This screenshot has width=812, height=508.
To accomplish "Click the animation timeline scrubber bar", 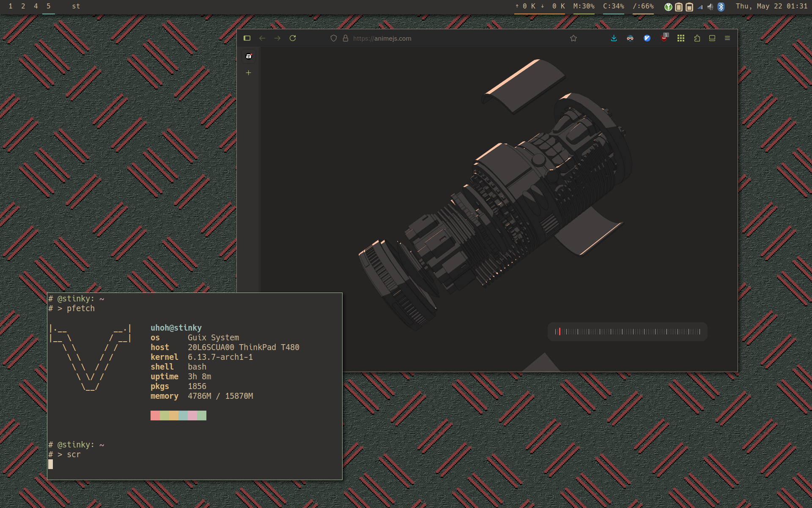I will pos(628,331).
